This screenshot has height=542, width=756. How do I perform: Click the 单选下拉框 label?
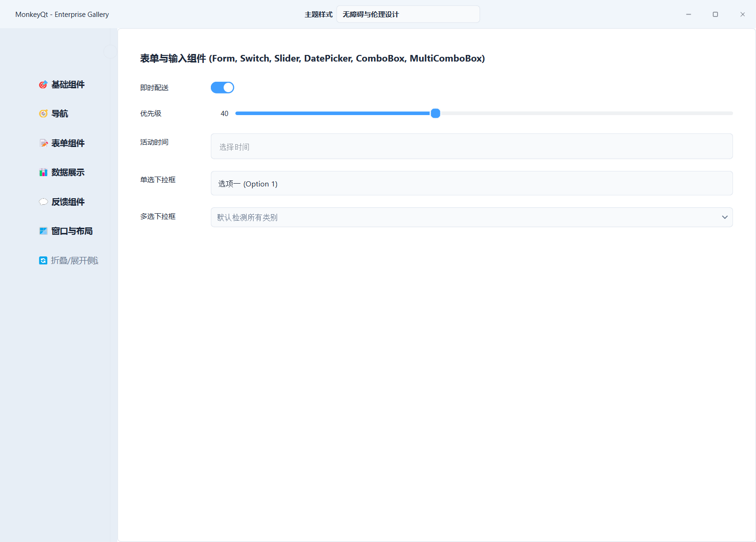(x=158, y=180)
